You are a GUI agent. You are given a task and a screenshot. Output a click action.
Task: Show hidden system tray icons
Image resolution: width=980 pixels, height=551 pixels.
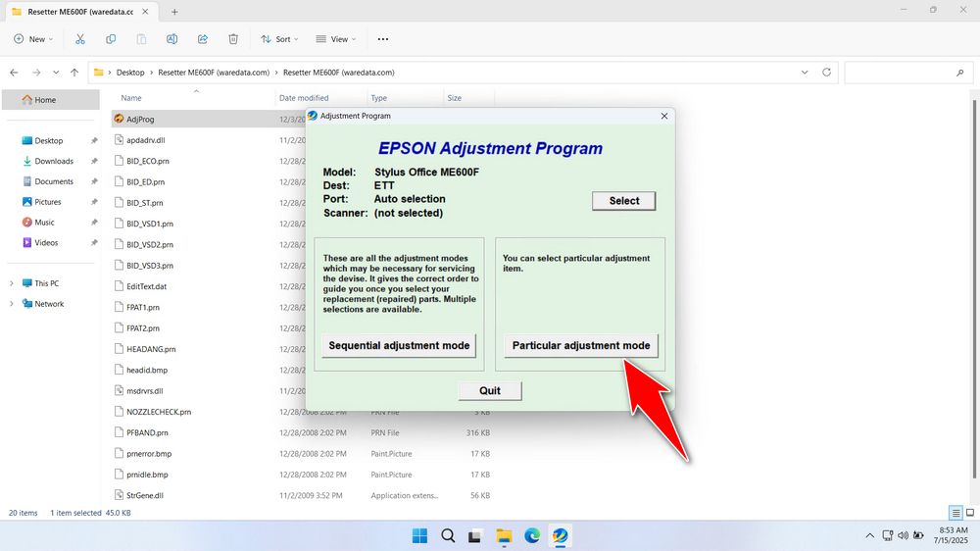869,535
